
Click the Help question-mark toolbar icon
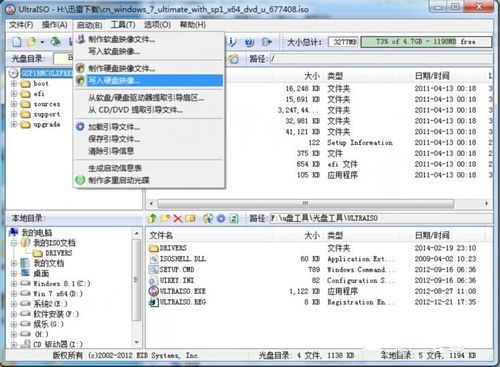click(x=249, y=42)
